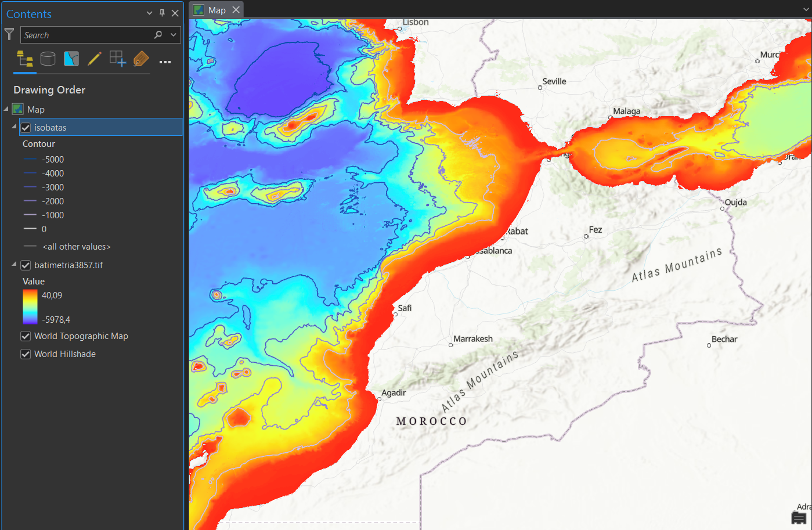Open the search options dropdown arrow
This screenshot has width=812, height=530.
[173, 35]
